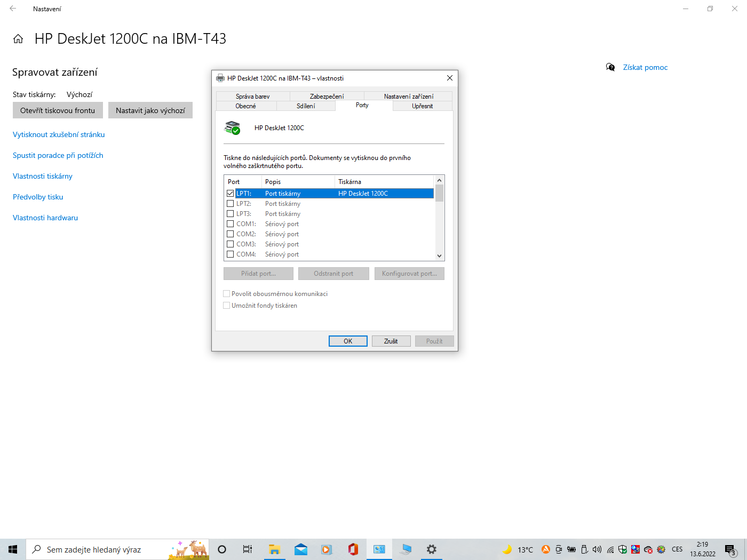Enable the COM1 port checkbox
The height and width of the screenshot is (560, 747).
pos(231,224)
